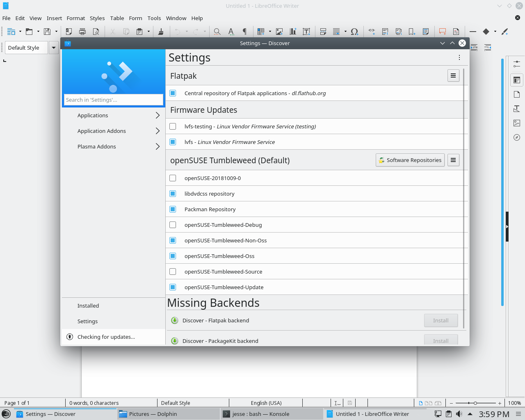The image size is (525, 420).
Task: Insert a comment using the toolbar icon
Action: 443,32
